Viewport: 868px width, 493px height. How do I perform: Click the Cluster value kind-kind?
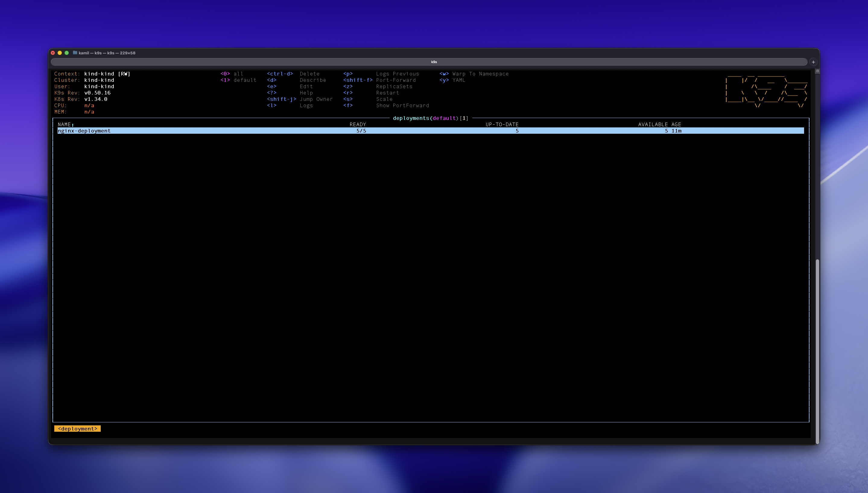coord(99,80)
